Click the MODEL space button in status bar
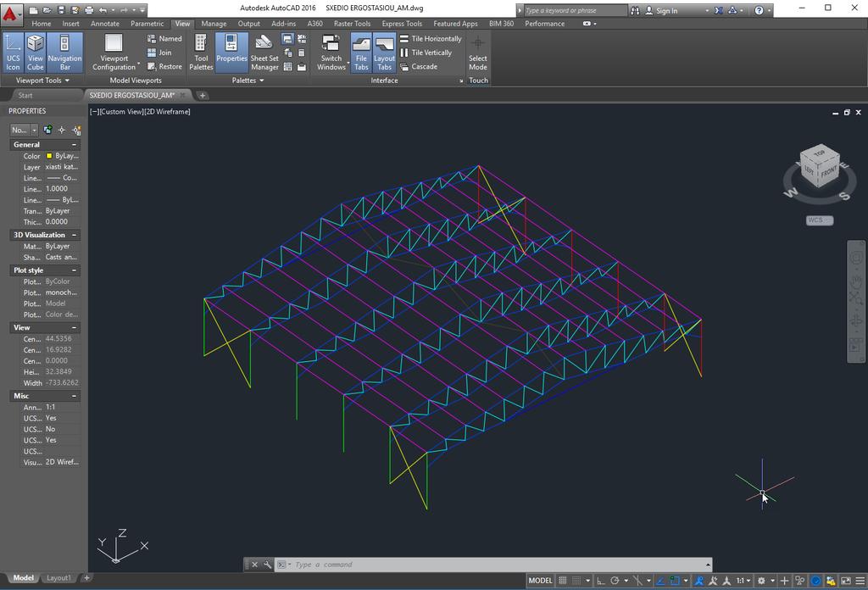The width and height of the screenshot is (868, 590). pyautogui.click(x=540, y=581)
